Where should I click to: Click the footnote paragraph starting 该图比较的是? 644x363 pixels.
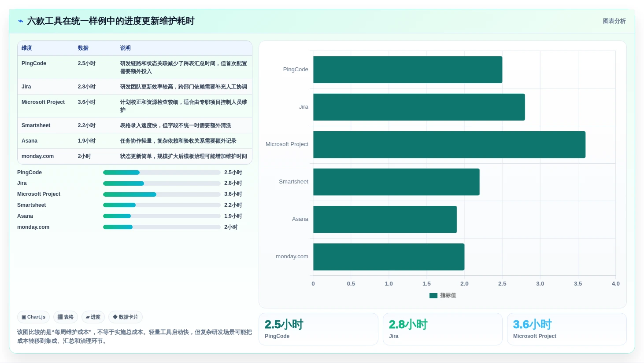(x=134, y=337)
